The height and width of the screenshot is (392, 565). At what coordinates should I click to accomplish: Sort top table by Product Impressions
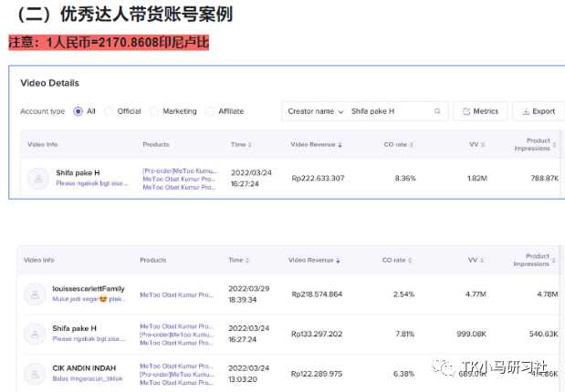click(554, 145)
